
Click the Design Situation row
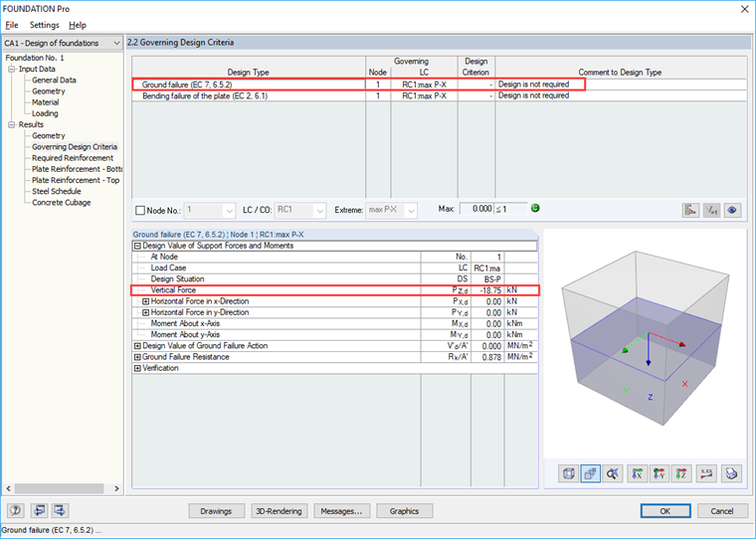point(334,279)
